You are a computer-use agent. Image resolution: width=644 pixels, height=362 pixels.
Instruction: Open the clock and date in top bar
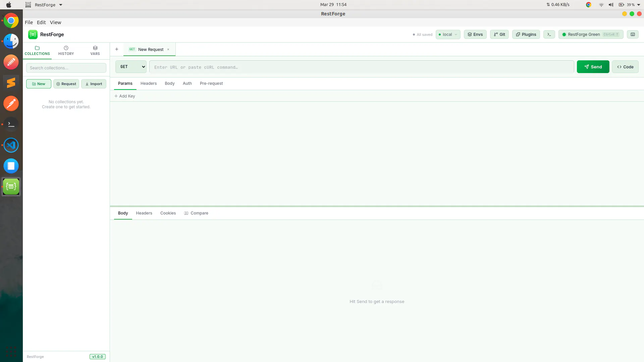333,5
